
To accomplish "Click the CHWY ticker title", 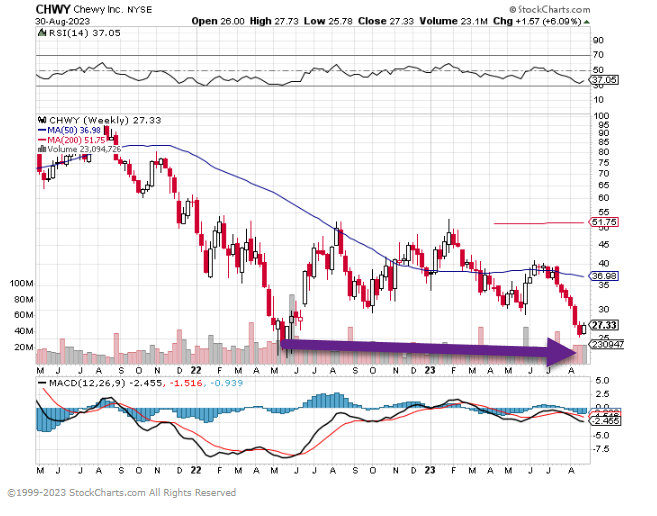I will pos(53,9).
